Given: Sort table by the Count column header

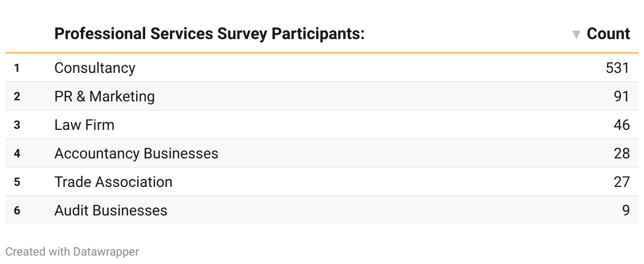Looking at the screenshot, I should (608, 34).
